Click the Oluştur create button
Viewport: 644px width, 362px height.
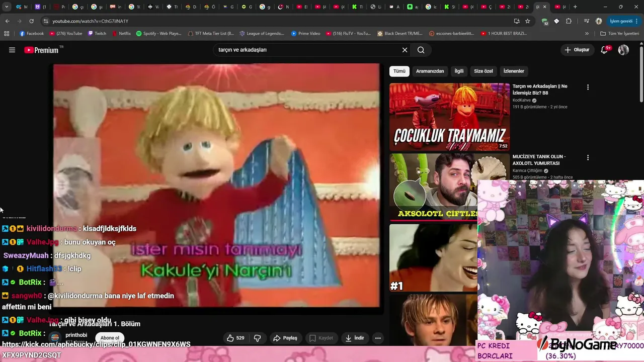coord(577,50)
